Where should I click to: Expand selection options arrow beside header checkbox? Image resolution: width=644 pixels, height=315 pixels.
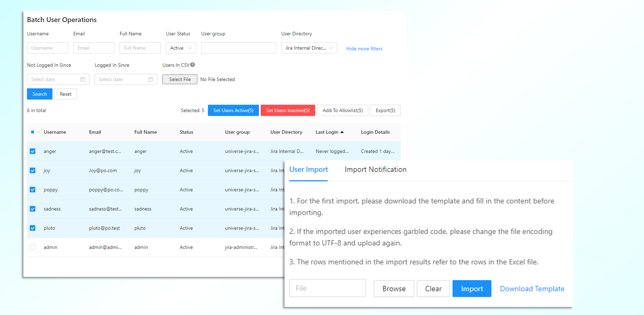coord(38,132)
